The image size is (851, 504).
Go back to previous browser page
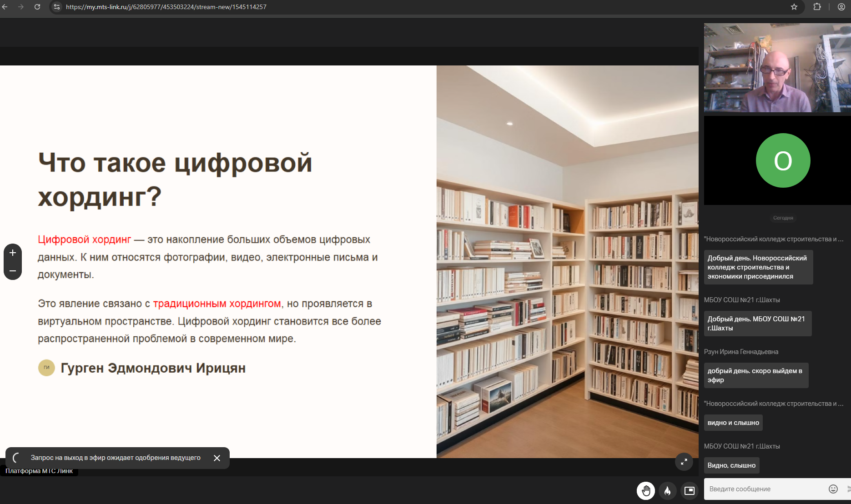5,7
